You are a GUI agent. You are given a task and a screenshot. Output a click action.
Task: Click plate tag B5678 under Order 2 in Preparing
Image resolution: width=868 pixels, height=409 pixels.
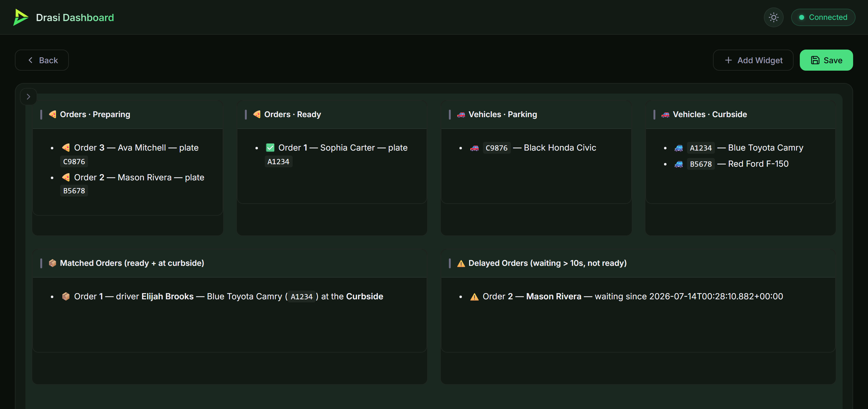pos(74,191)
